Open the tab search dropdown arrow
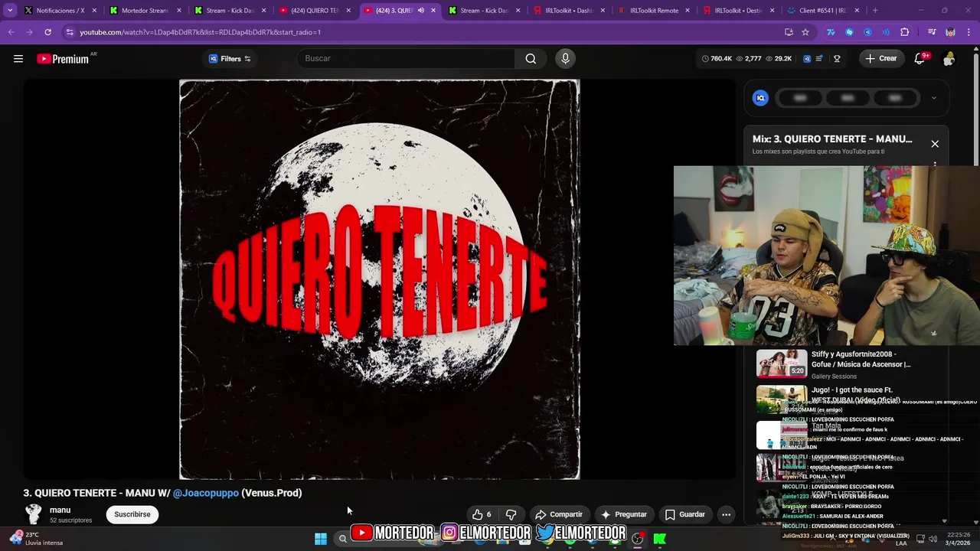Screen dimensions: 980x551 [x=10, y=11]
